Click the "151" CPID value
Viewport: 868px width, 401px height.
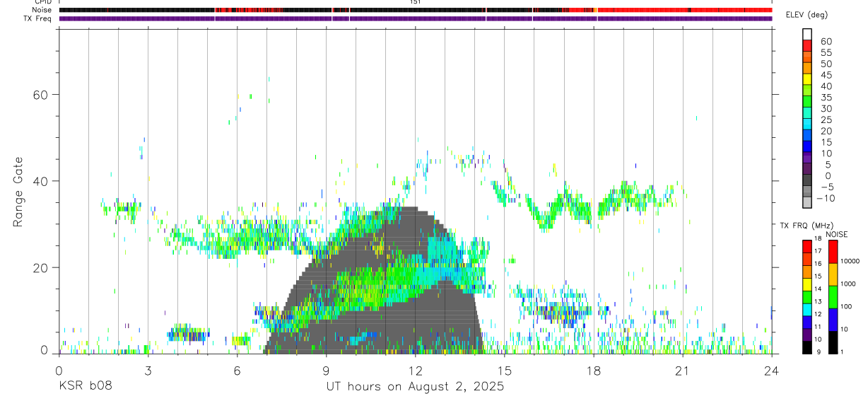[416, 2]
